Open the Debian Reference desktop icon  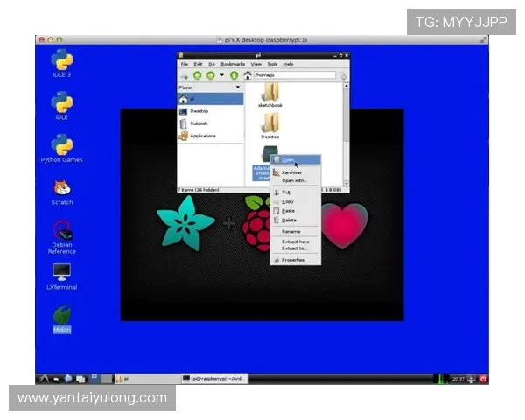coord(61,230)
